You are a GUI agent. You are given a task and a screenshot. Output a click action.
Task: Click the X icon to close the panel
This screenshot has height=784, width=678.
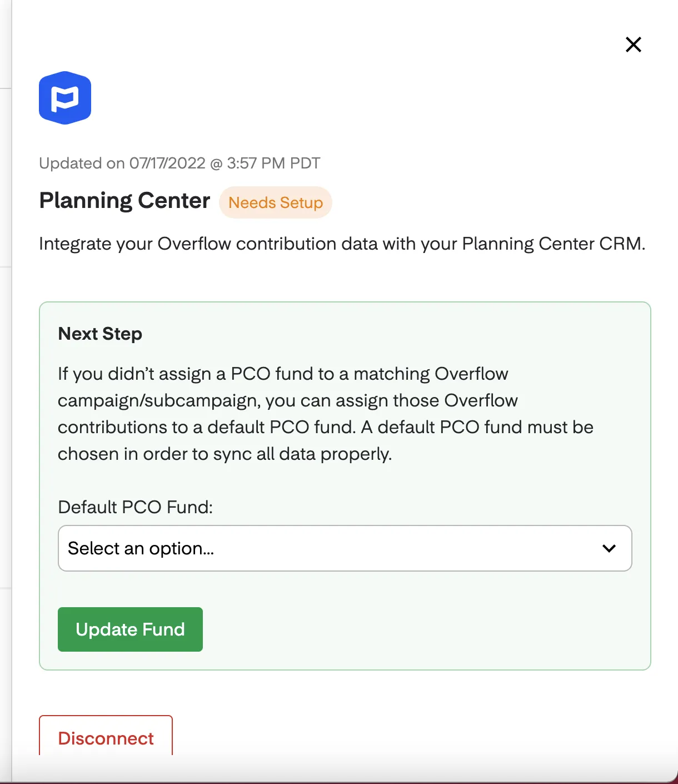(633, 44)
